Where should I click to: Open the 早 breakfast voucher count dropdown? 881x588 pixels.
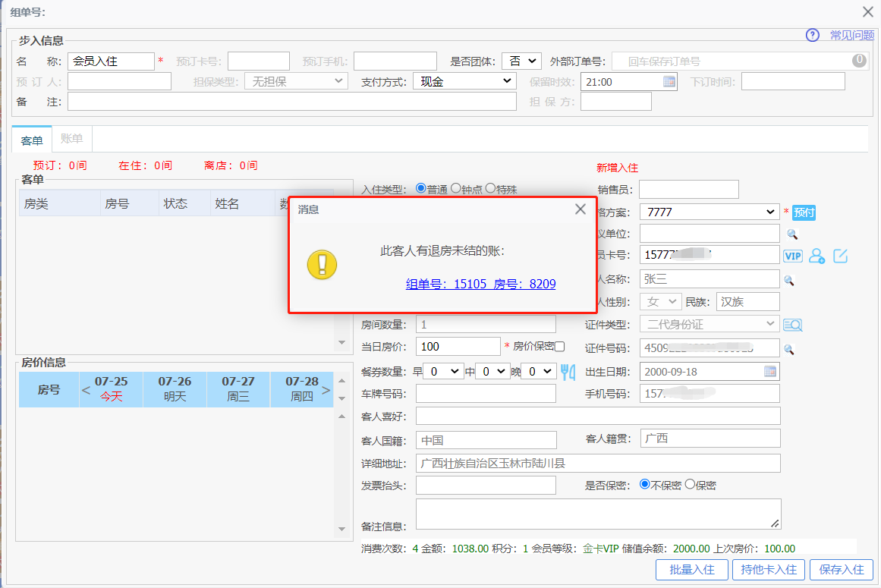pyautogui.click(x=444, y=371)
